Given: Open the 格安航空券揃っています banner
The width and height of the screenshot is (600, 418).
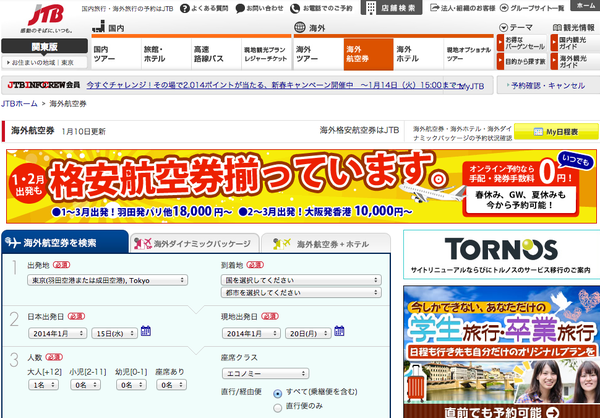Looking at the screenshot, I should click(x=301, y=186).
